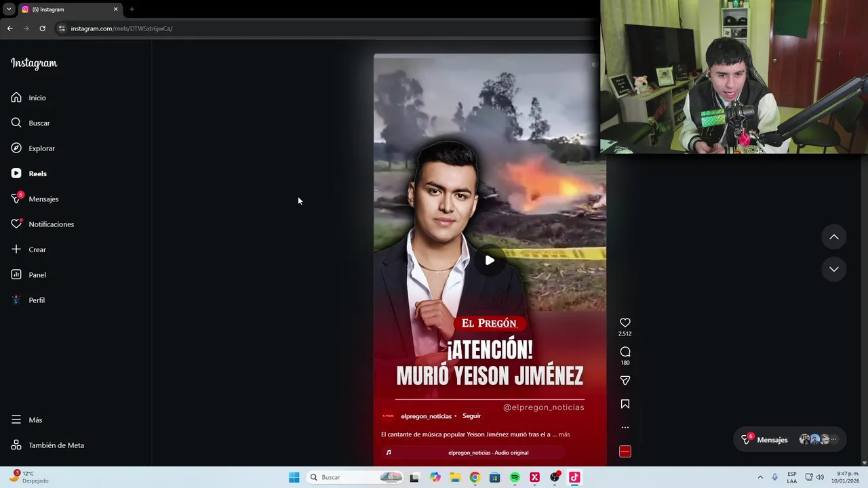The width and height of the screenshot is (868, 488).
Task: Expand the caption with más
Action: pos(564,434)
